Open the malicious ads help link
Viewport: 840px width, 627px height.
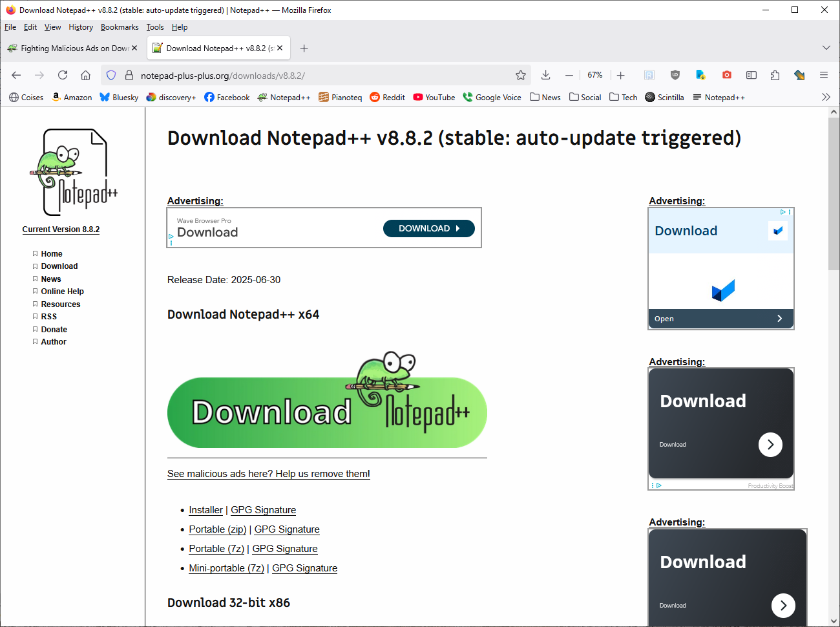(x=269, y=474)
